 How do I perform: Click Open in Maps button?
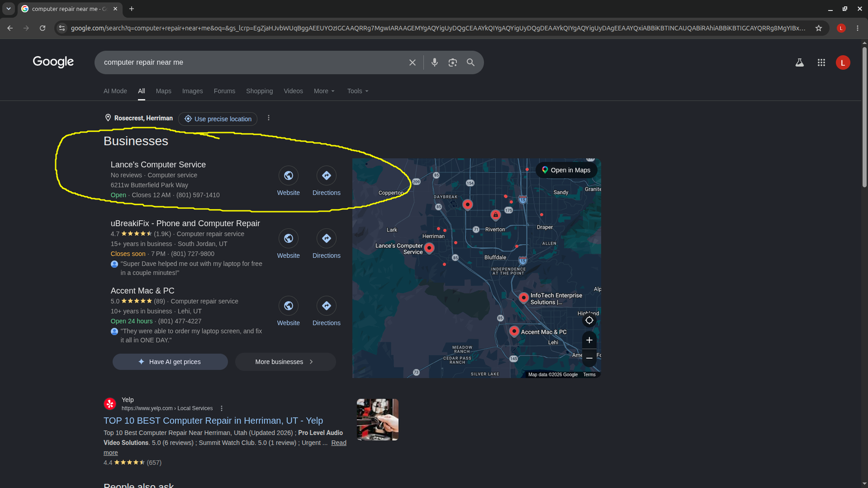pos(566,170)
